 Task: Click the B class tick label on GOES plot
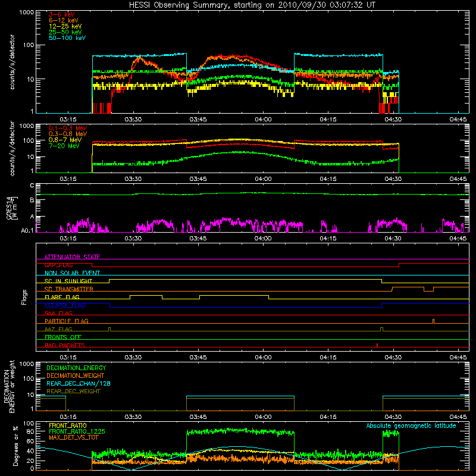[x=32, y=200]
